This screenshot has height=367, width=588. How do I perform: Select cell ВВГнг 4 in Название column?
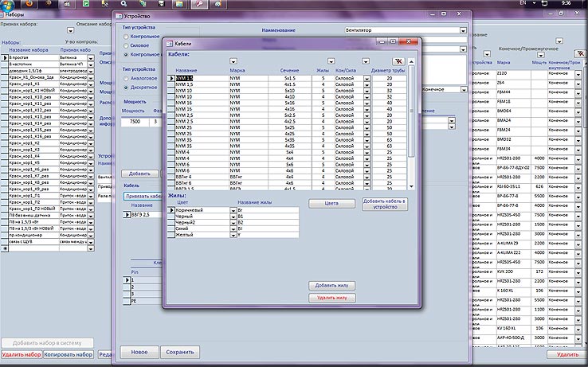202,177
